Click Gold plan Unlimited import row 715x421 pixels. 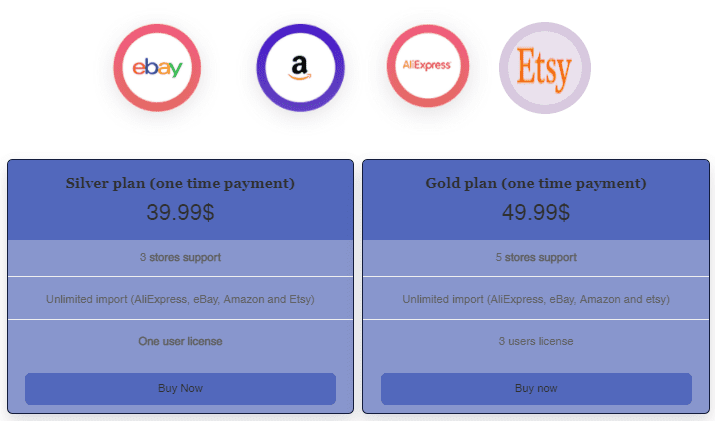pos(536,299)
